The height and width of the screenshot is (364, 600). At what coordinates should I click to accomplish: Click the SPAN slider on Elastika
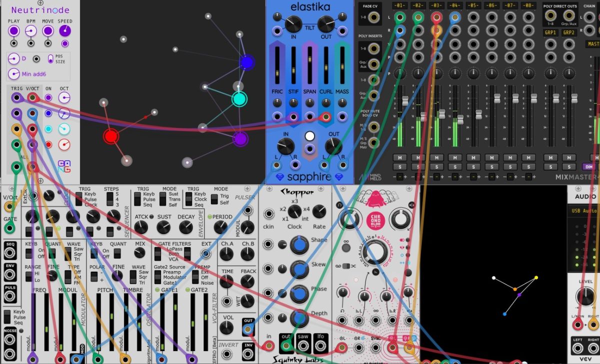(310, 66)
